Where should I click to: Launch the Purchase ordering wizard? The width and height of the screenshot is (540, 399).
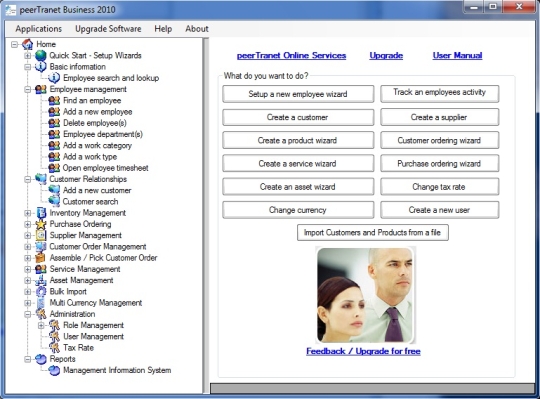pos(439,164)
